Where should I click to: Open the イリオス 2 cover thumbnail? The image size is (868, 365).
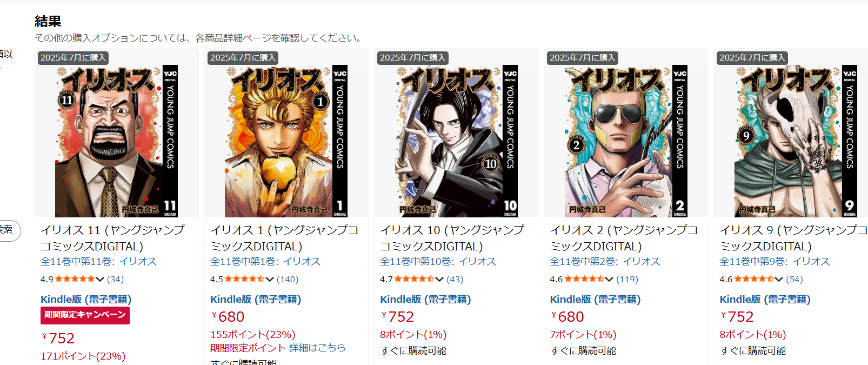click(x=626, y=141)
